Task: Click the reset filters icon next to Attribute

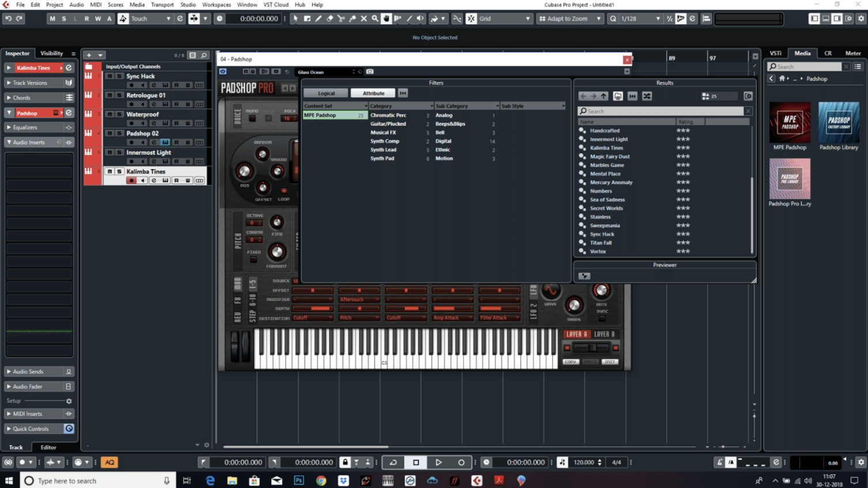Action: coord(403,93)
